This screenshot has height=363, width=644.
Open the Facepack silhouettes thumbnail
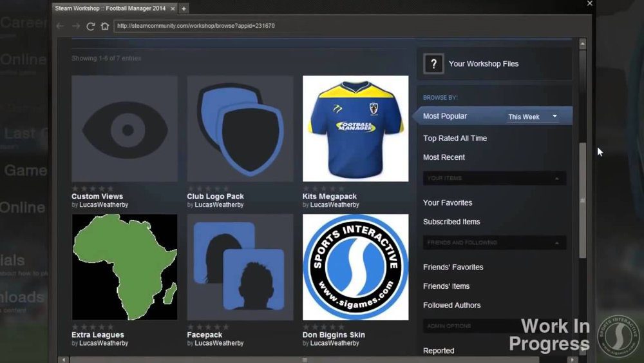pyautogui.click(x=240, y=267)
